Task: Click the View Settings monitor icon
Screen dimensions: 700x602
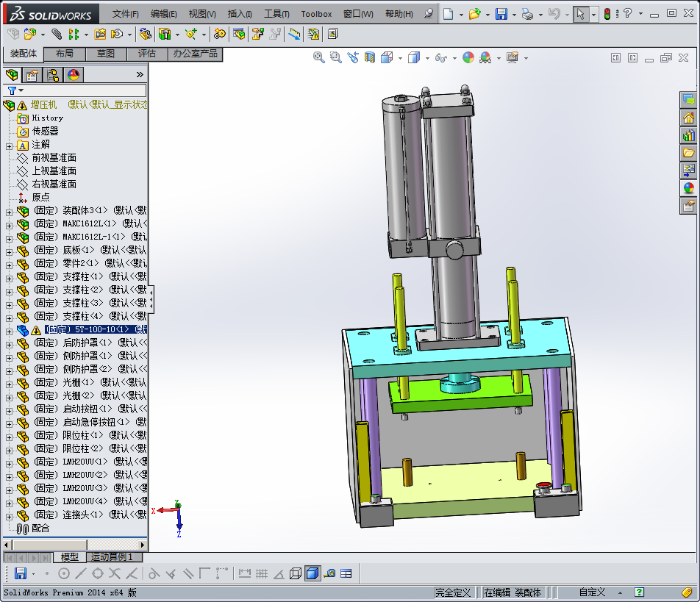Action: 512,57
